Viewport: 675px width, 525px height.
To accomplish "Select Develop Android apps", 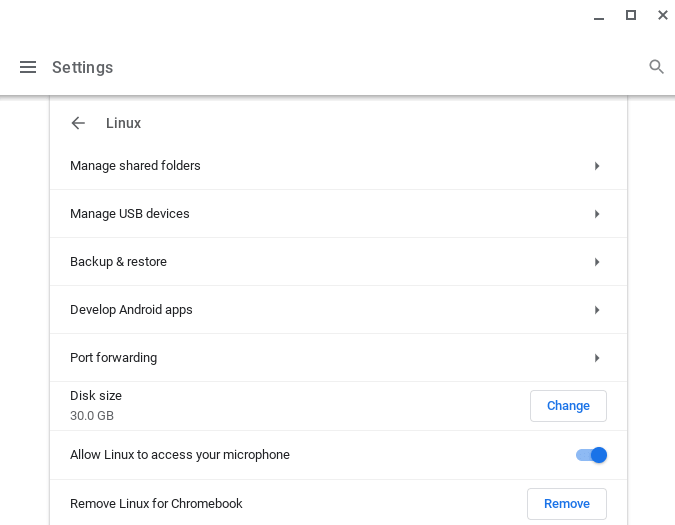I will tap(131, 310).
